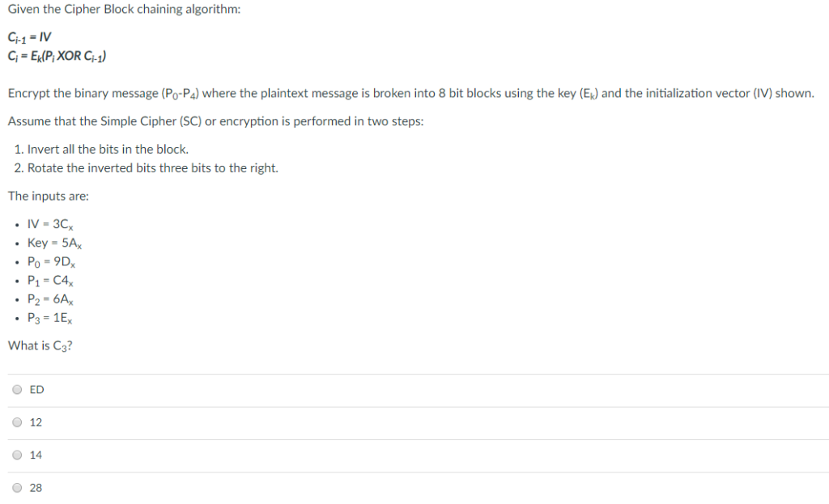Click the numbered step 'Invert all the bits'
The height and width of the screenshot is (504, 829).
click(89, 149)
